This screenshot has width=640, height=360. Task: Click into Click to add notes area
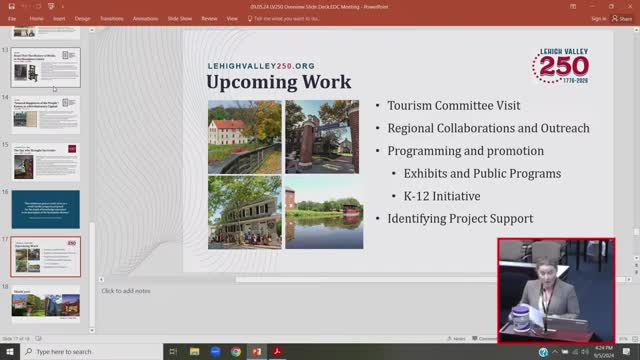point(126,291)
